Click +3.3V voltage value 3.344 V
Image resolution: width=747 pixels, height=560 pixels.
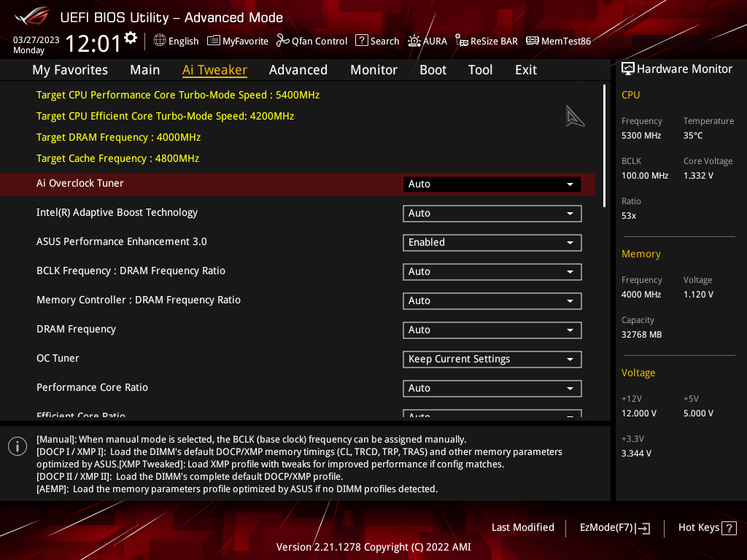pos(636,454)
